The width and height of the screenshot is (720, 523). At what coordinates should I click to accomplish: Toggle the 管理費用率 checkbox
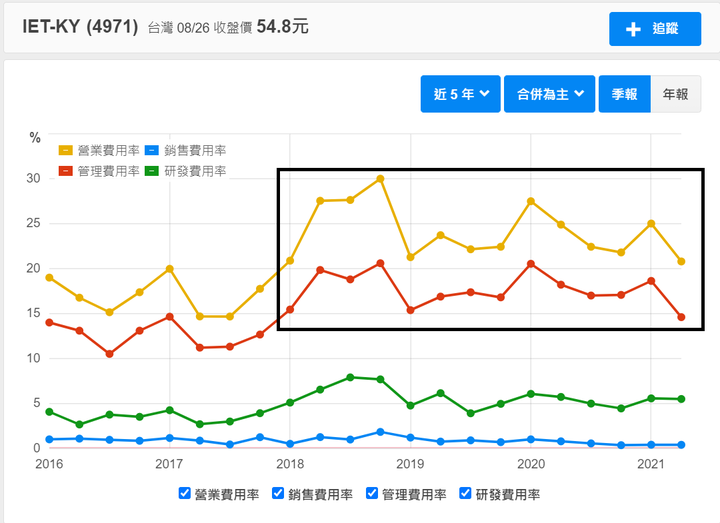point(372,493)
